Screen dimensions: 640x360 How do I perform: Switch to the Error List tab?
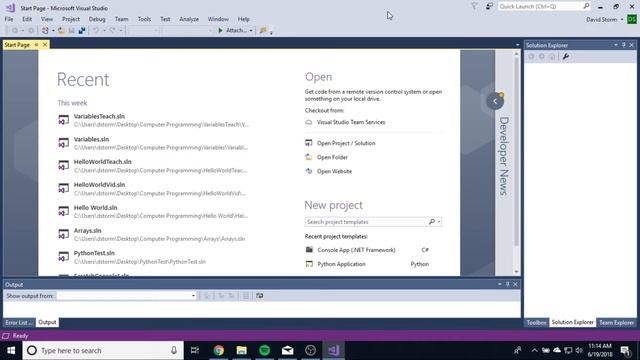coord(19,322)
